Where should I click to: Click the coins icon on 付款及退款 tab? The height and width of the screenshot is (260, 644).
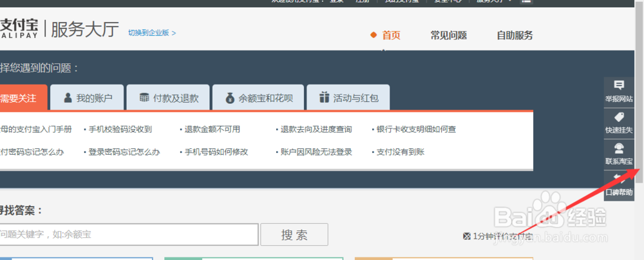pos(144,98)
